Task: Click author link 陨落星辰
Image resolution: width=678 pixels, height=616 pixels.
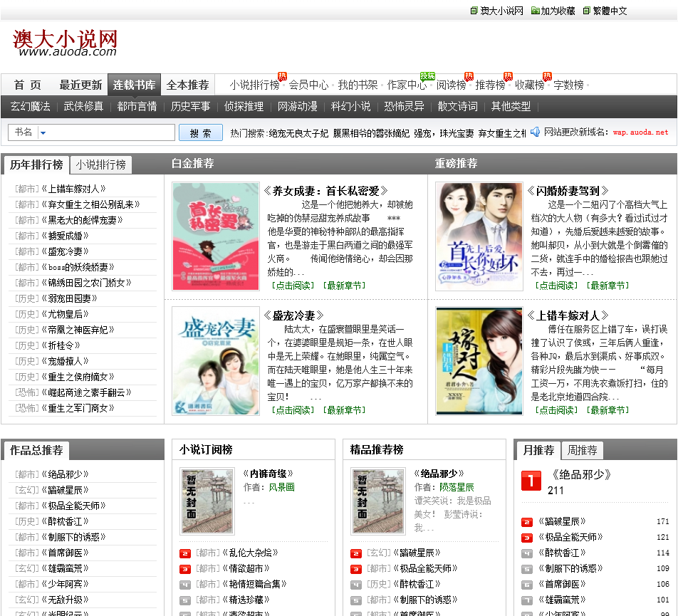Action: (x=457, y=487)
